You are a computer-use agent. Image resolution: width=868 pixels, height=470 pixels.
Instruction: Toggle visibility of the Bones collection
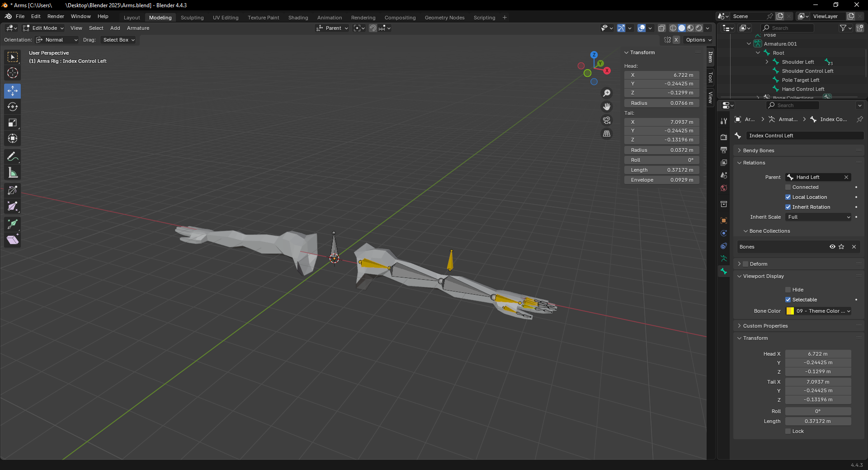coord(832,247)
